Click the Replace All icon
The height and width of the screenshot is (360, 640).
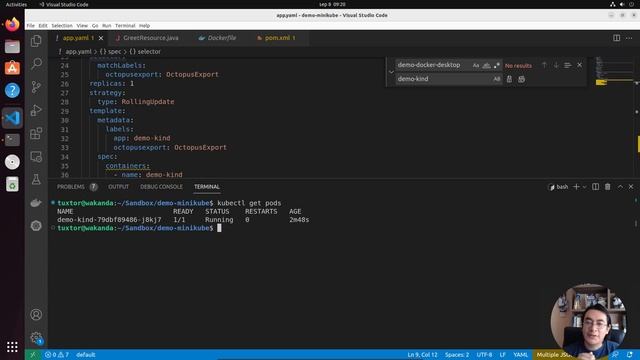pos(522,79)
